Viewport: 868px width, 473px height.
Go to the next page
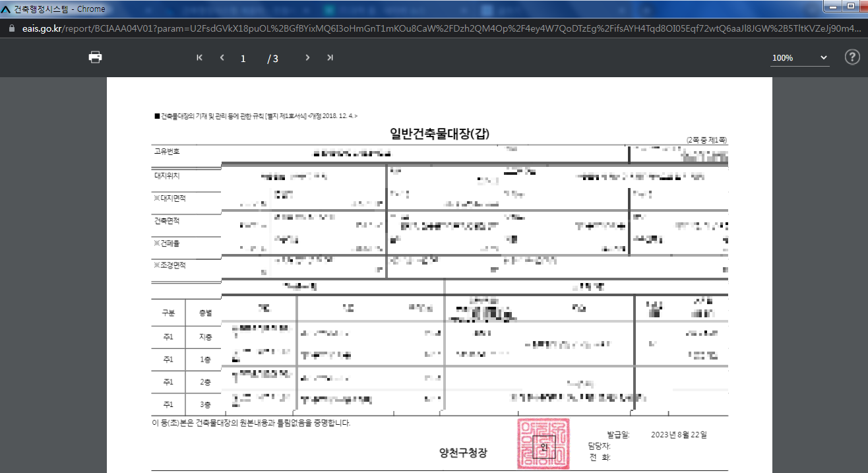(307, 57)
